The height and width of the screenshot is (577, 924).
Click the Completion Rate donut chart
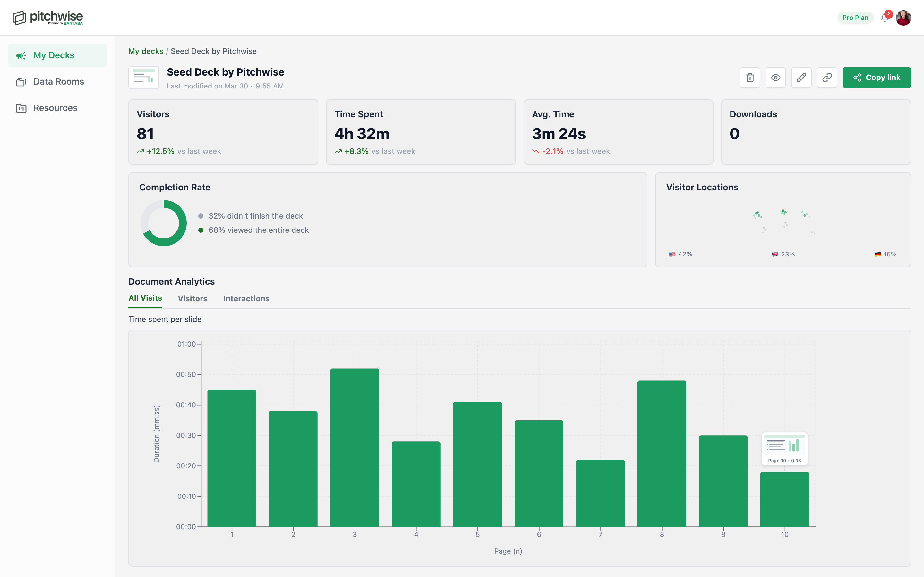pos(163,222)
